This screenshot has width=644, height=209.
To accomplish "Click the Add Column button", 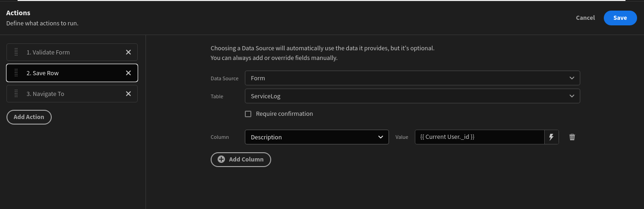I will pyautogui.click(x=241, y=159).
